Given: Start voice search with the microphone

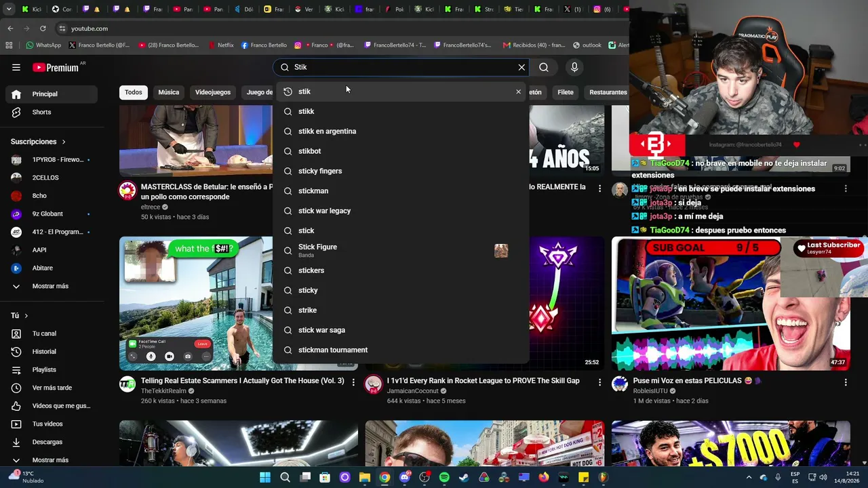Looking at the screenshot, I should pyautogui.click(x=574, y=67).
